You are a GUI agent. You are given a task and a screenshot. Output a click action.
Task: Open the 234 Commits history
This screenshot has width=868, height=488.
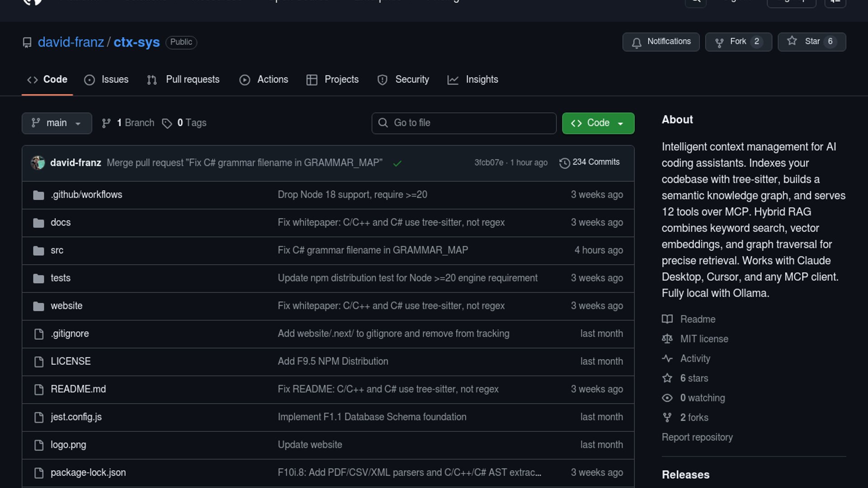tap(590, 162)
